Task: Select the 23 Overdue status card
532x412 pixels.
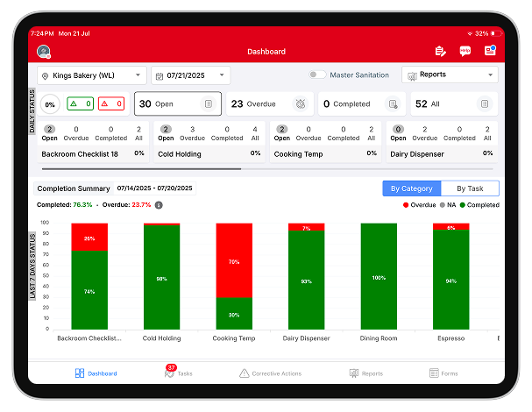Action: click(269, 103)
